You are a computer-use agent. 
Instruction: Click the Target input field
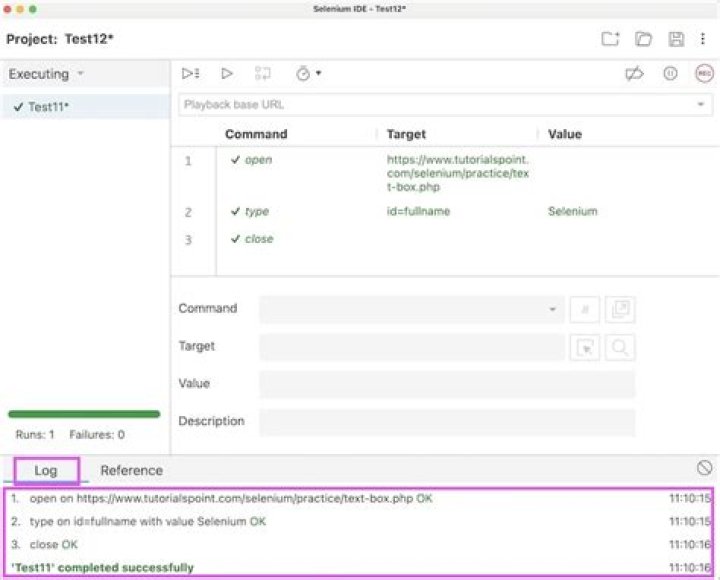(x=411, y=347)
